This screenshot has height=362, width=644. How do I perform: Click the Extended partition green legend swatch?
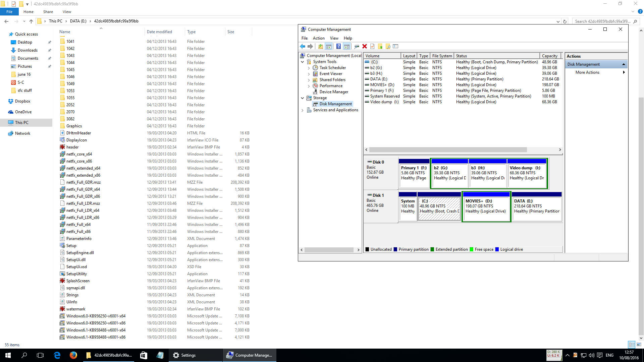[432, 249]
